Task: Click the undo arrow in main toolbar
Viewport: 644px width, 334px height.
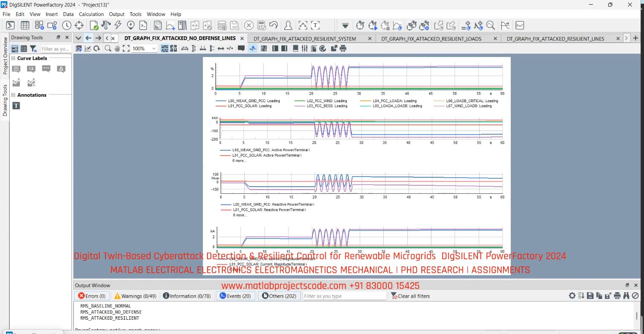Action: [274, 26]
